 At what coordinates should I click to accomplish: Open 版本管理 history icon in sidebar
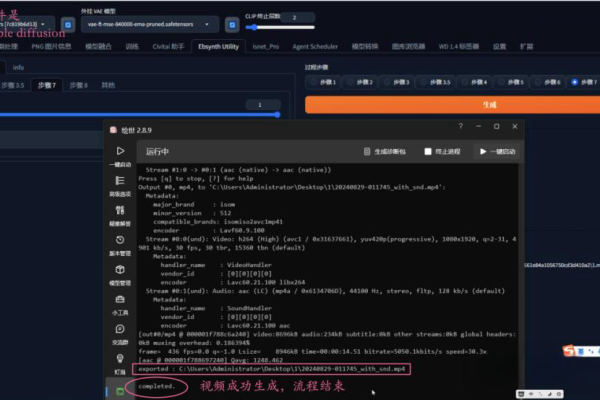[120, 240]
